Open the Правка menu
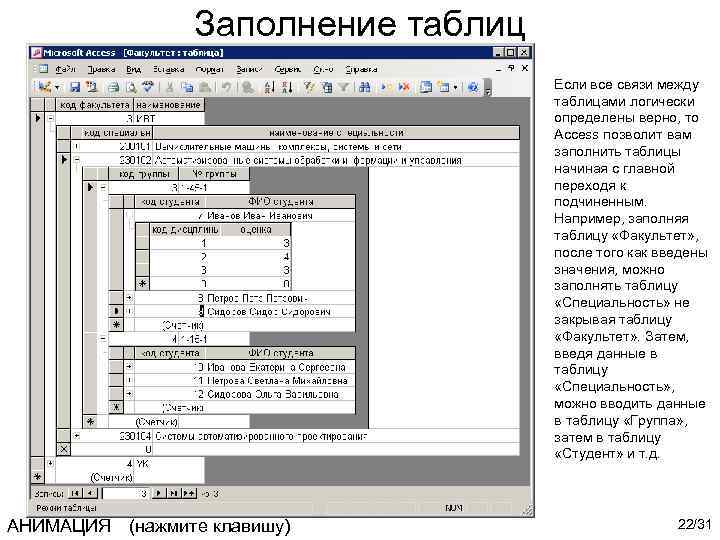 [101, 69]
